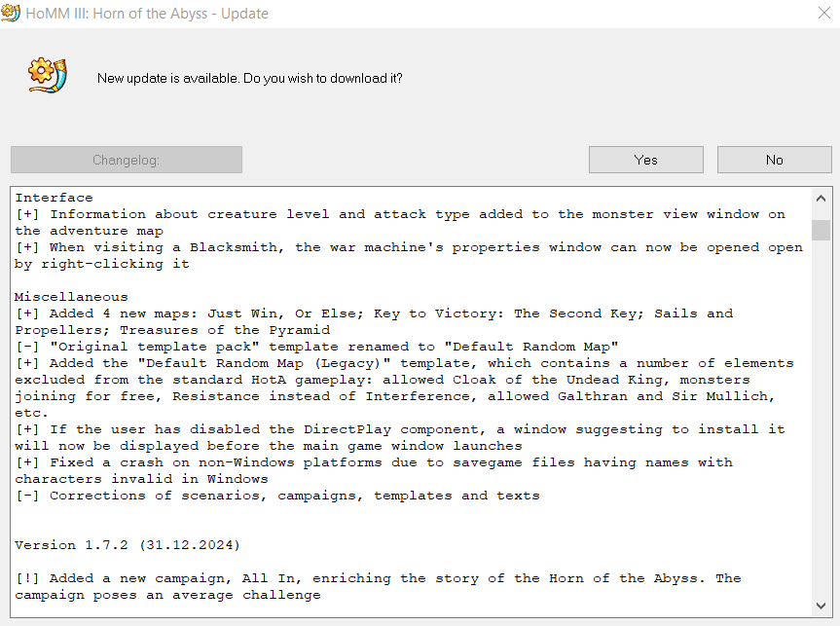This screenshot has height=626, width=840.
Task: Click the 'Miscellaneous' heading in changelog
Action: tap(71, 297)
